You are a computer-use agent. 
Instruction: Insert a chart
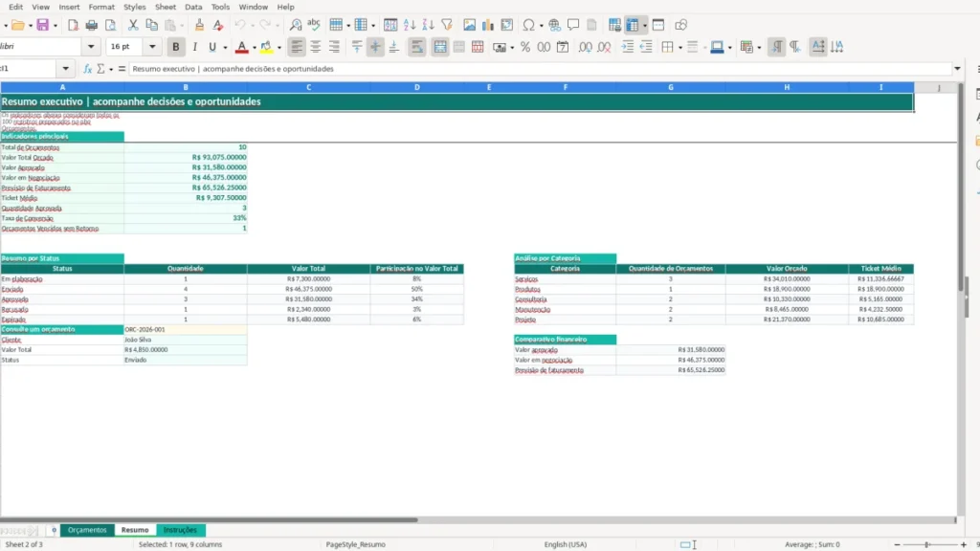(x=488, y=25)
